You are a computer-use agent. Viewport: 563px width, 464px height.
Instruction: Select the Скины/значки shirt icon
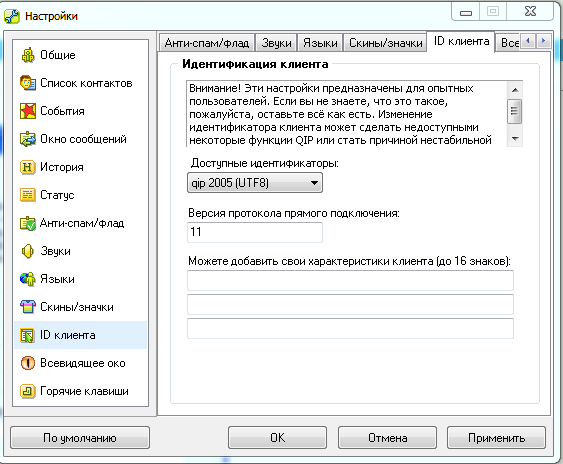coord(28,307)
